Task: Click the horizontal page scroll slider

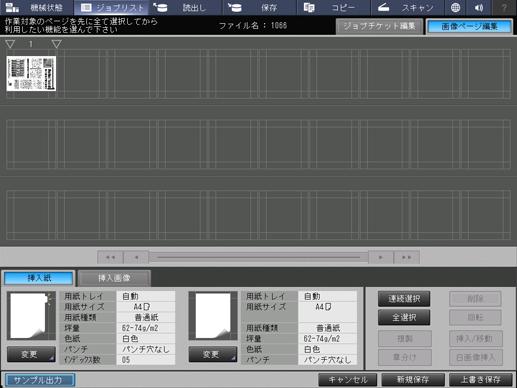Action: (258, 257)
